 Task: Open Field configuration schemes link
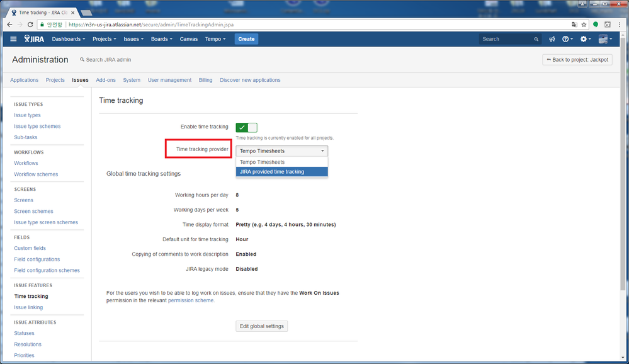(47, 271)
